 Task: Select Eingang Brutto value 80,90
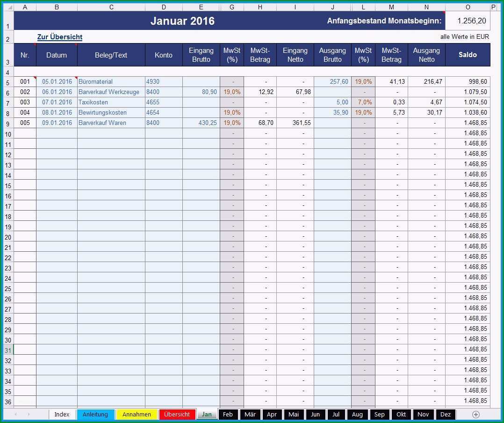click(201, 92)
